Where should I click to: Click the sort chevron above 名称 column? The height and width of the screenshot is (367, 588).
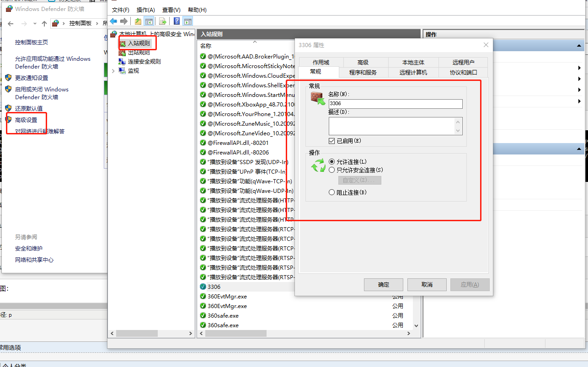255,42
